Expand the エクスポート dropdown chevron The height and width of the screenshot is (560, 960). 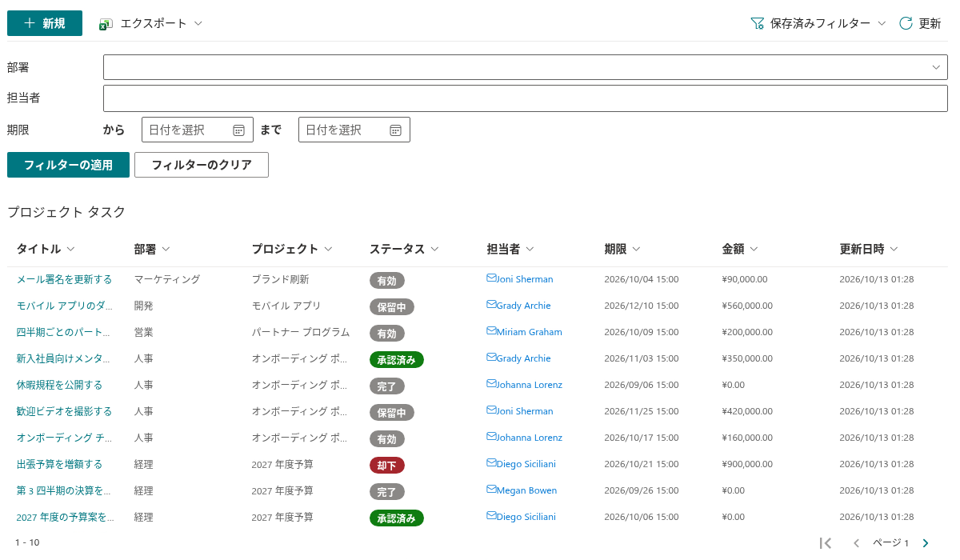click(x=198, y=24)
